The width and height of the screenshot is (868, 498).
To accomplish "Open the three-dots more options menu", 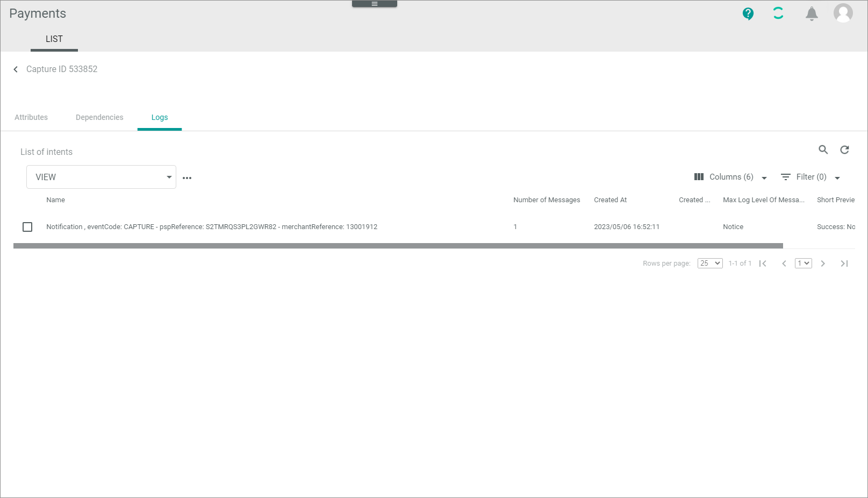I will [187, 177].
